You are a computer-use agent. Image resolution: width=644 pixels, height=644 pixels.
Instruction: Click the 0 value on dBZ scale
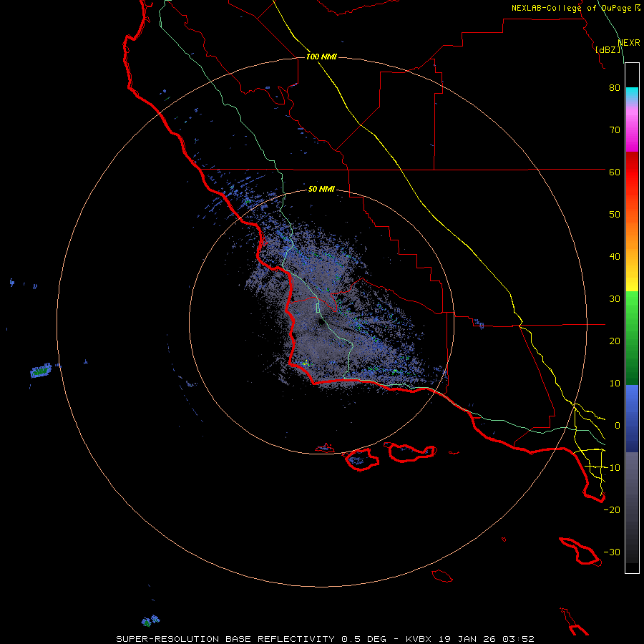(x=618, y=426)
